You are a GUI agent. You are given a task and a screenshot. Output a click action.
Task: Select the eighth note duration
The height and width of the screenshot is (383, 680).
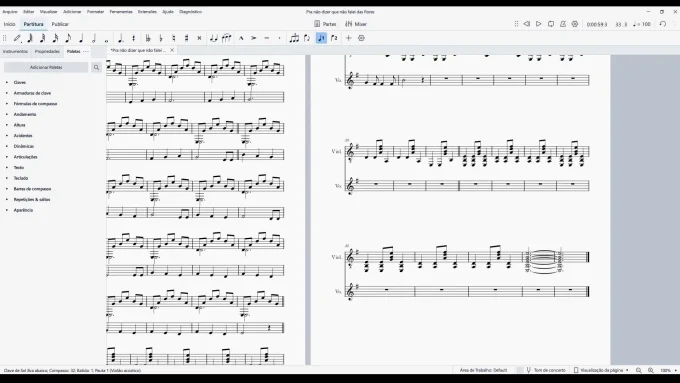point(68,38)
